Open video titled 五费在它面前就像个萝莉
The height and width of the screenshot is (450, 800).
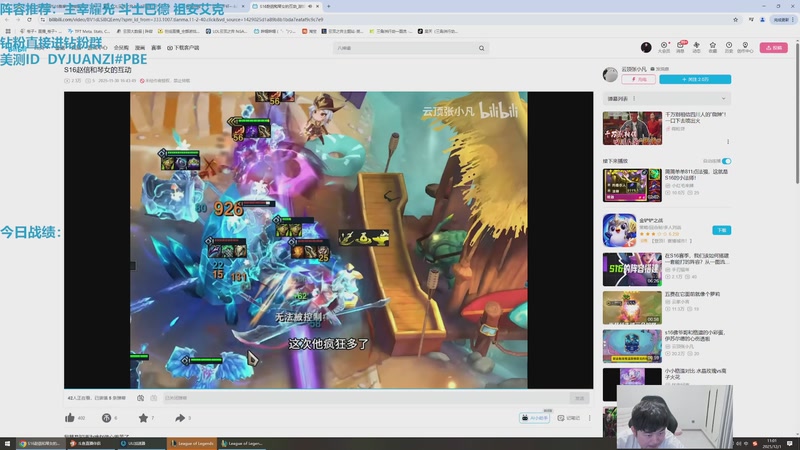coord(692,294)
